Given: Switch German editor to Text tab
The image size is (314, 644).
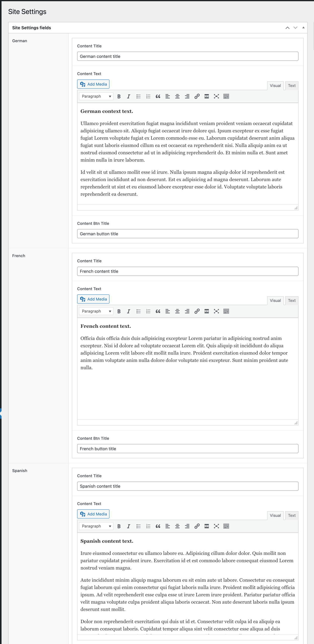Looking at the screenshot, I should pos(292,86).
